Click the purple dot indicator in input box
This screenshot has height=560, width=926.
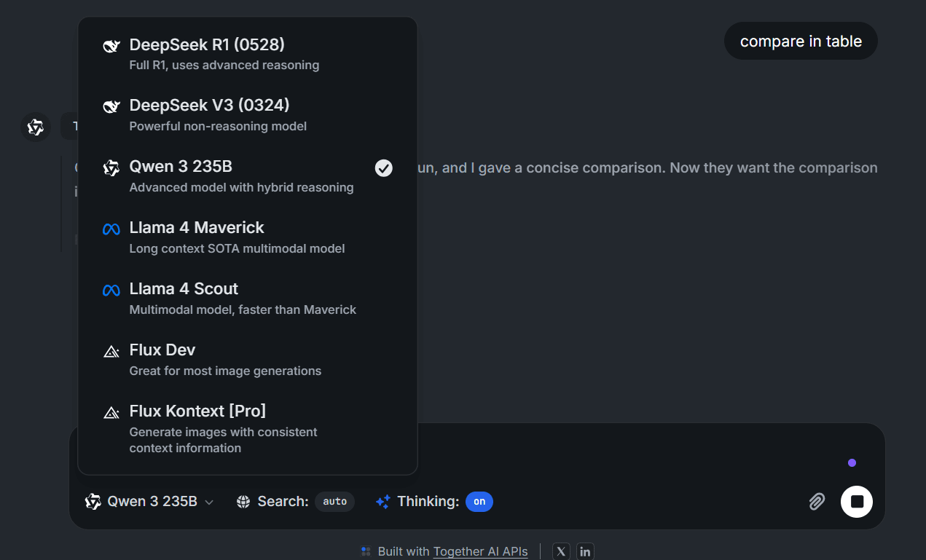click(x=852, y=463)
